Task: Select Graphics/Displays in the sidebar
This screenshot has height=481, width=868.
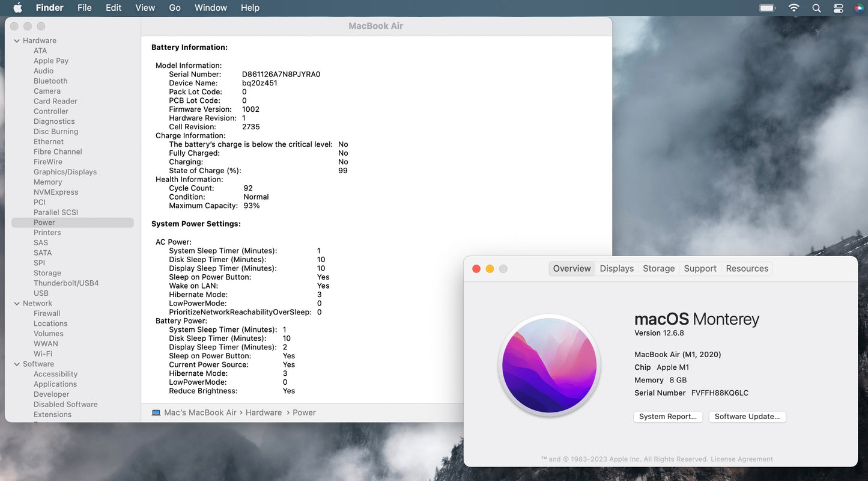Action: coord(65,172)
